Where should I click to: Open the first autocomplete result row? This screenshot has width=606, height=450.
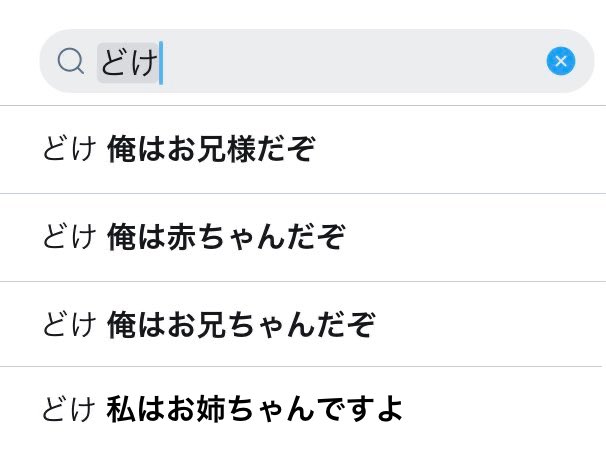point(303,149)
